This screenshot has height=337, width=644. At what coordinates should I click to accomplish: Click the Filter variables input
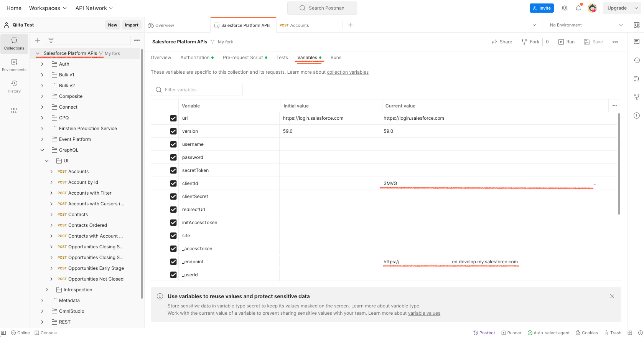[197, 90]
